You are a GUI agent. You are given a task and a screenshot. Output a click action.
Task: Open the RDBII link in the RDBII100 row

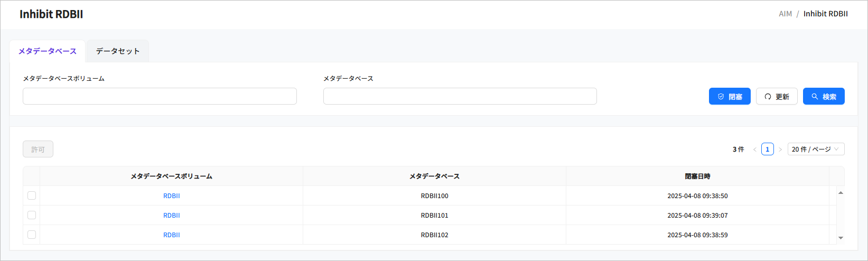[171, 196]
